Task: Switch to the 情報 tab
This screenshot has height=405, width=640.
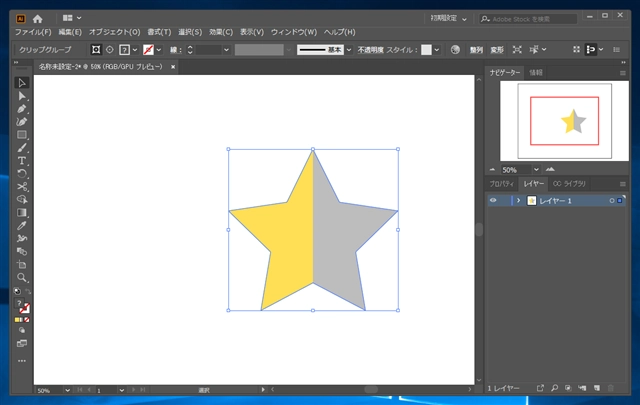Action: 536,73
